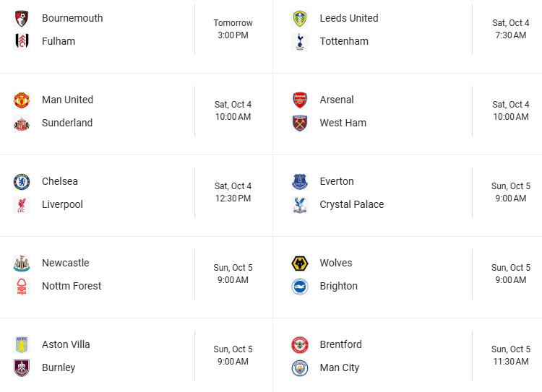Click the Man United club crest

click(x=22, y=100)
